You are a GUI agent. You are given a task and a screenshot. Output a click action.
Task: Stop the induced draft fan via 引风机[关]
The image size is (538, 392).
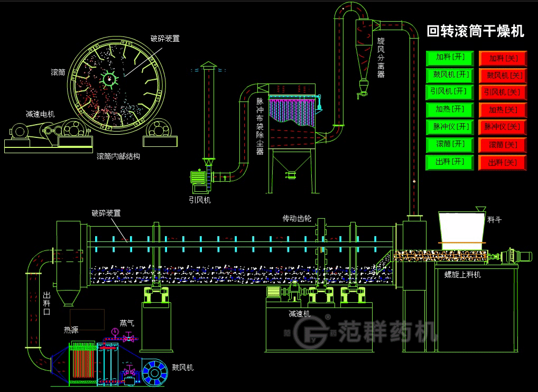pyautogui.click(x=503, y=92)
